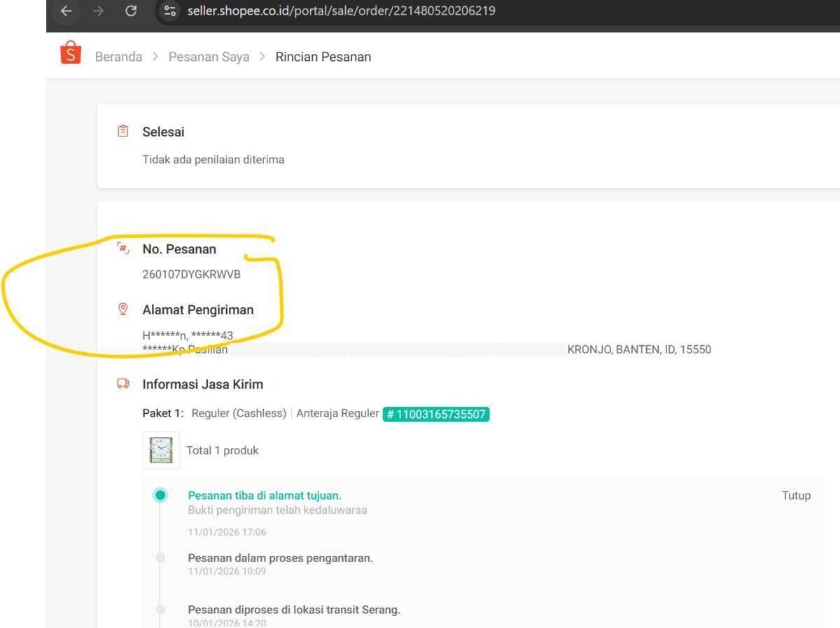Click the Alamat Pengiriman location pin icon
Viewport: 840px width, 628px height.
tap(123, 309)
